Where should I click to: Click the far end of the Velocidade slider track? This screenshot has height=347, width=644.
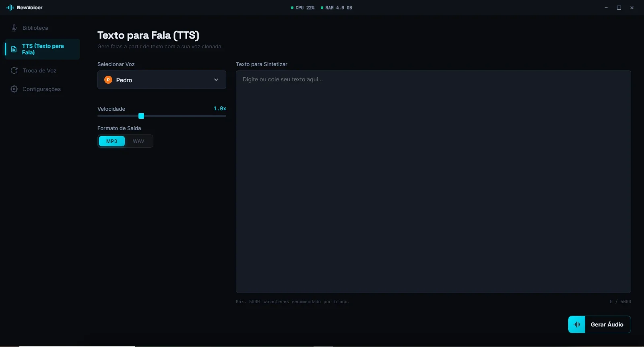[x=225, y=116]
